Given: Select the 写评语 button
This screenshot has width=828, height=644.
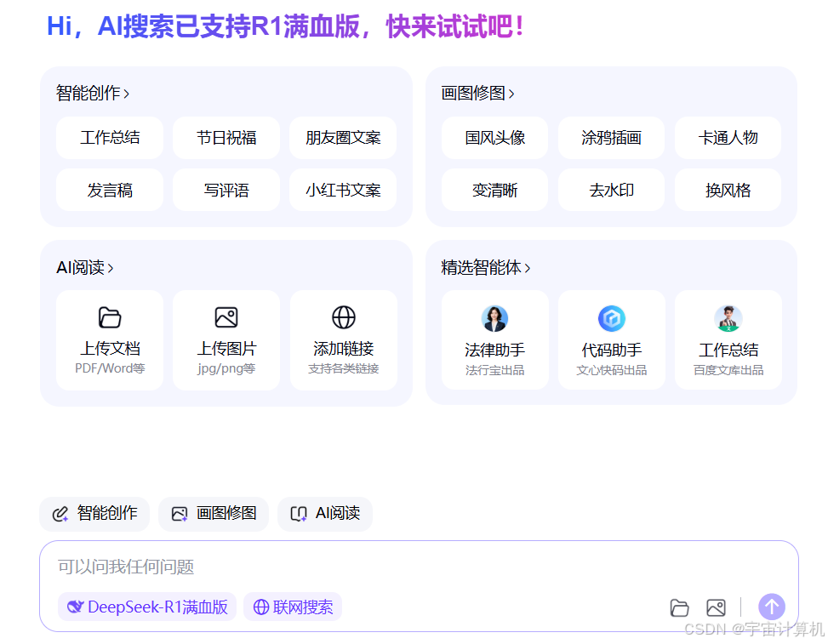Looking at the screenshot, I should [226, 190].
